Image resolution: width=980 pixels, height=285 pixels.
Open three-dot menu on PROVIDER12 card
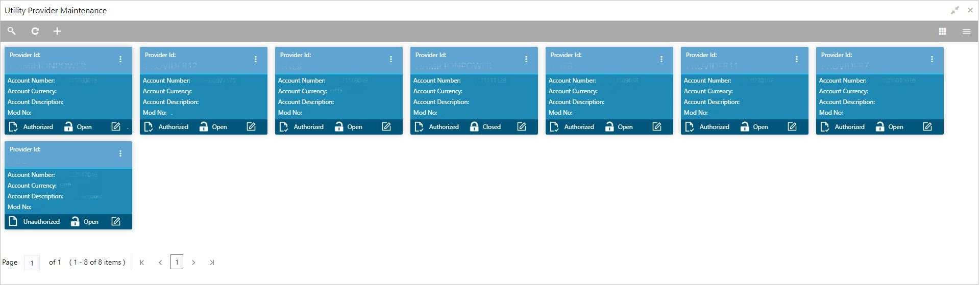point(256,59)
